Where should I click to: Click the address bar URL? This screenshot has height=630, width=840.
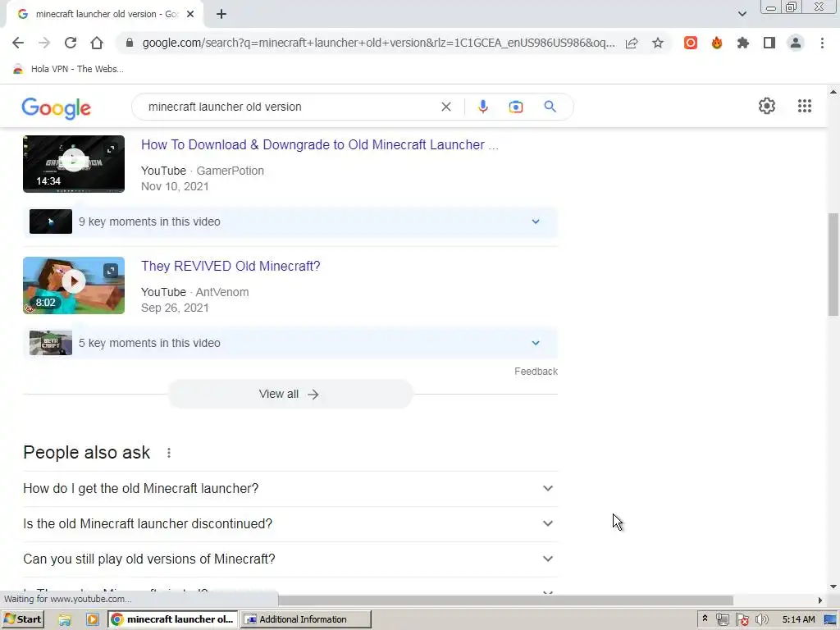[x=378, y=43]
